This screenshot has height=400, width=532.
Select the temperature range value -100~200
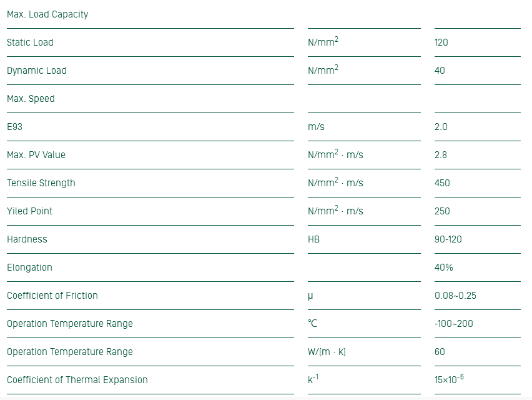(453, 324)
